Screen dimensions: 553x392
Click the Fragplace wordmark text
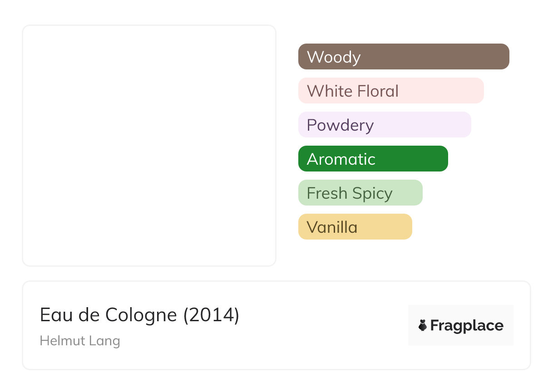[x=467, y=325]
